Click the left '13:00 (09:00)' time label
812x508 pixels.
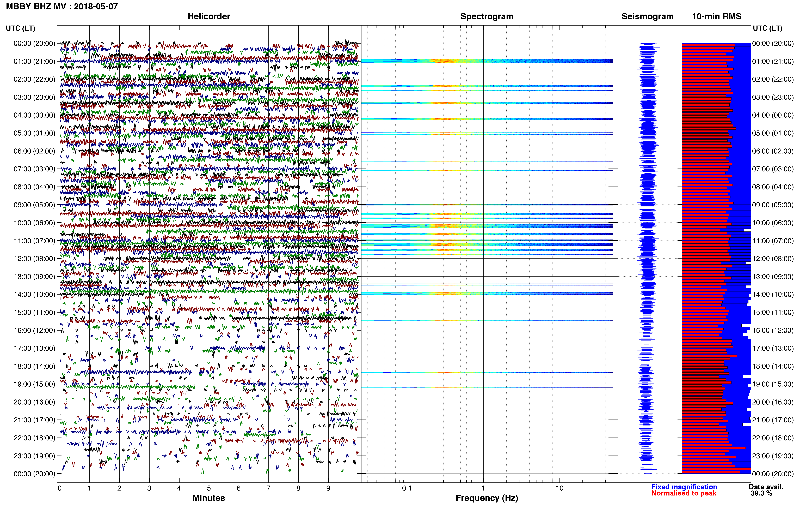(x=34, y=277)
